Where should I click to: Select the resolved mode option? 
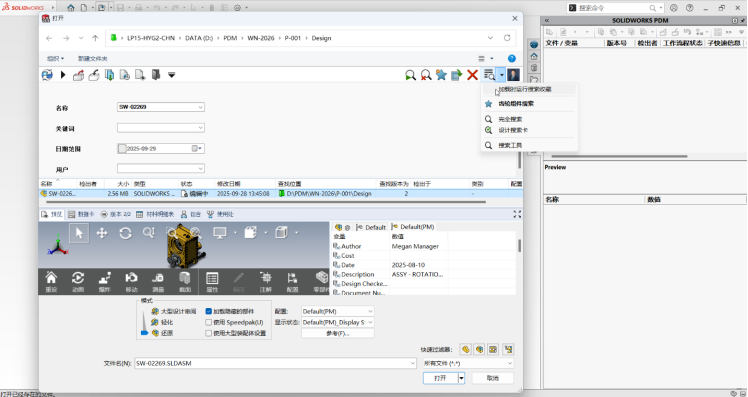162,333
